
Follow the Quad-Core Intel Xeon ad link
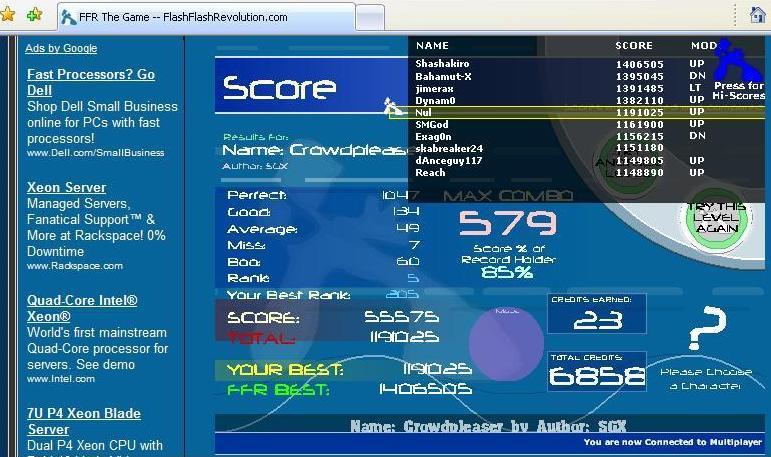[82, 308]
